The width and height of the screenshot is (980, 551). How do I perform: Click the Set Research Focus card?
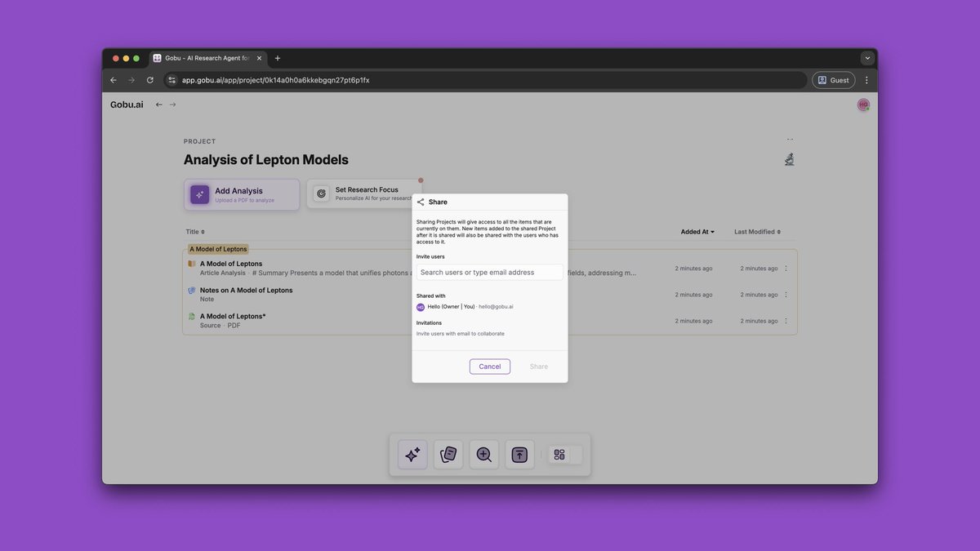pyautogui.click(x=364, y=193)
